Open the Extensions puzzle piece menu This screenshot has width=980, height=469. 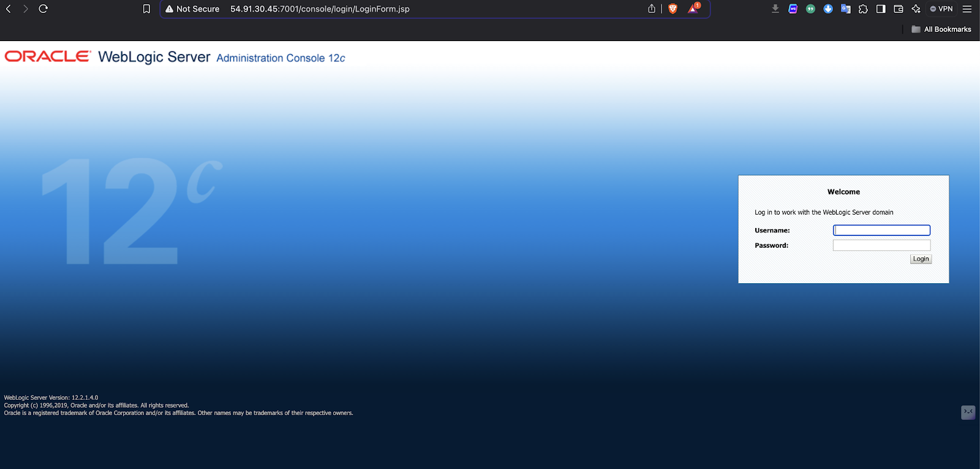point(863,9)
